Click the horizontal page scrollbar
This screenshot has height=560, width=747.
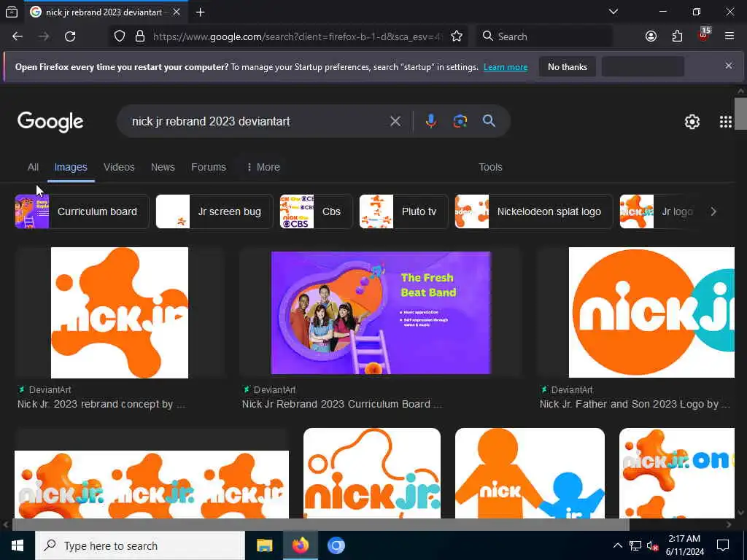320,525
